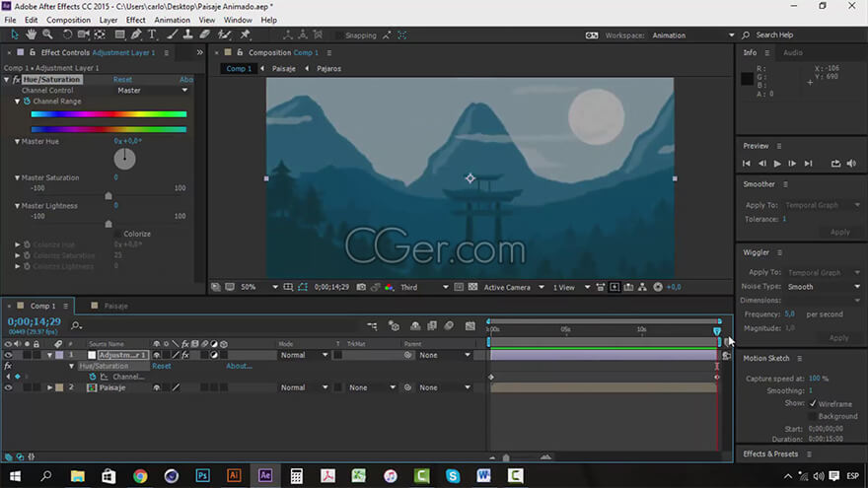Toggle the Wireframe show checkbox
The height and width of the screenshot is (488, 868).
[812, 404]
